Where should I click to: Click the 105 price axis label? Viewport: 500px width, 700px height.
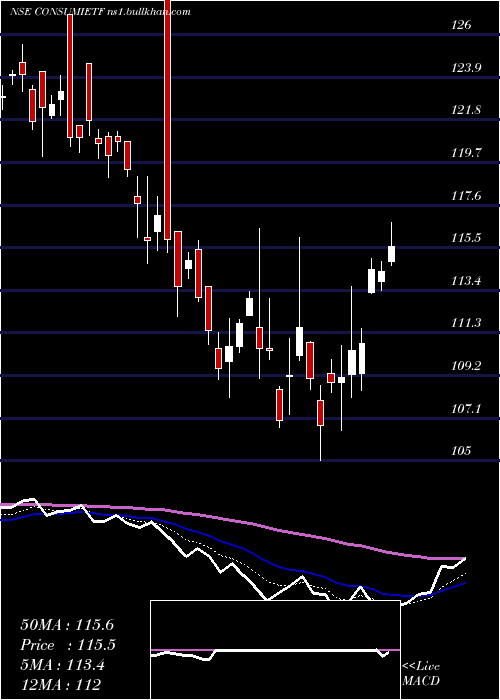pos(461,451)
